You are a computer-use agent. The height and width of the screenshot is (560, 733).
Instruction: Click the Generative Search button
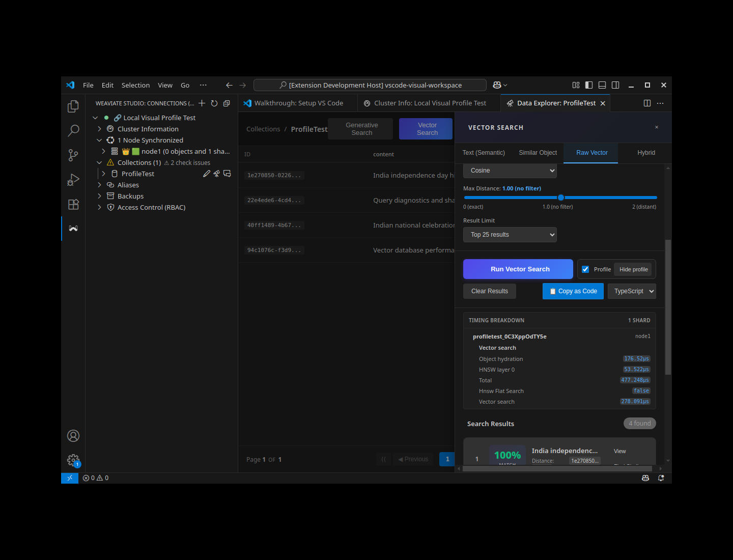[x=361, y=129]
